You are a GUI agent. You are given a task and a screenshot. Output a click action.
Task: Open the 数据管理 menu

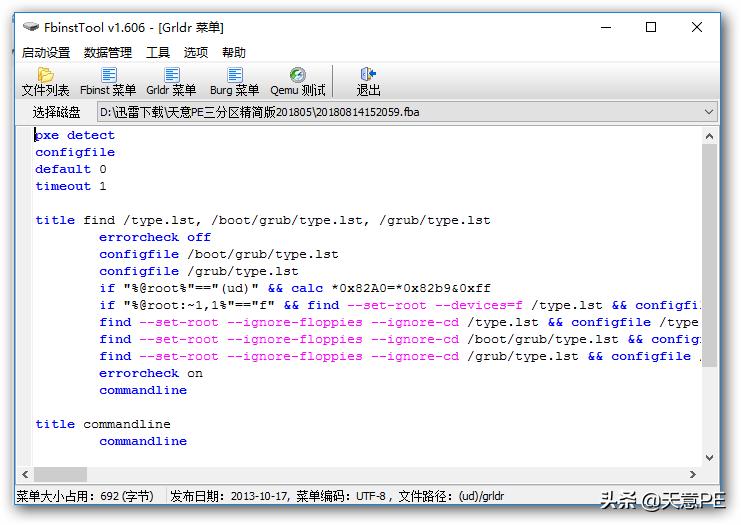pyautogui.click(x=108, y=52)
